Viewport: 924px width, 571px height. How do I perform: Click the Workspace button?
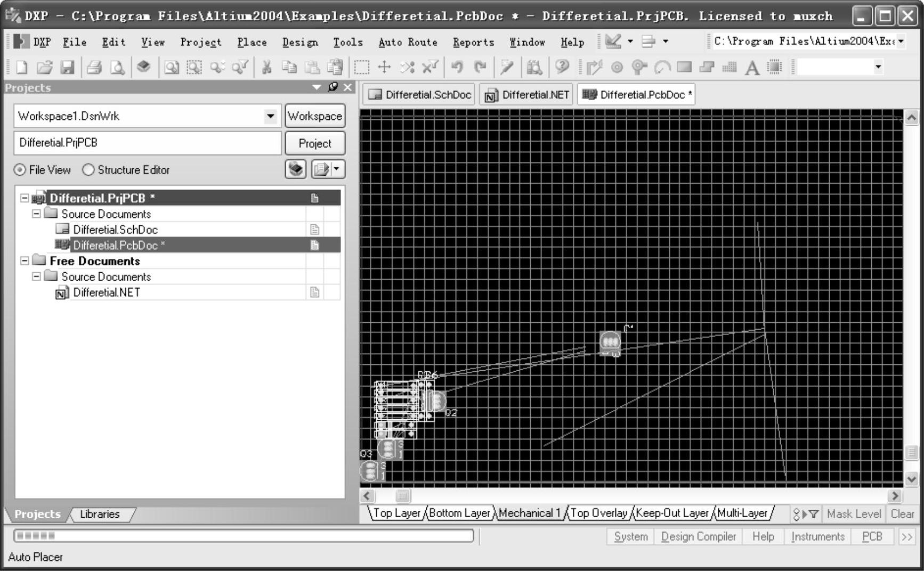[315, 116]
